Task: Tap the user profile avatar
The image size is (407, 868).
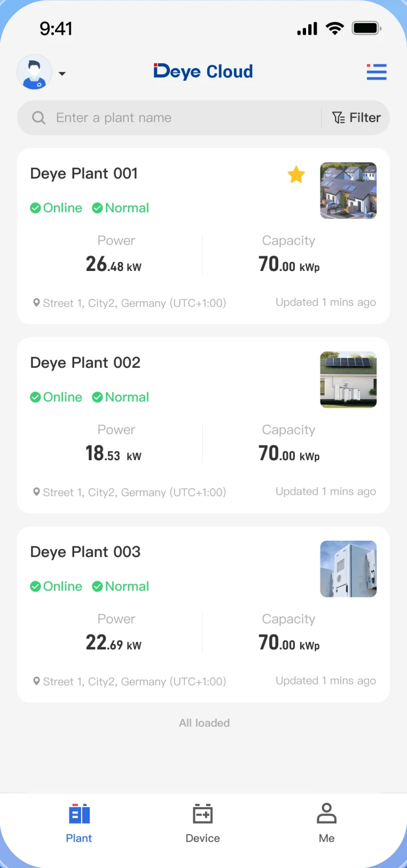Action: pyautogui.click(x=35, y=72)
